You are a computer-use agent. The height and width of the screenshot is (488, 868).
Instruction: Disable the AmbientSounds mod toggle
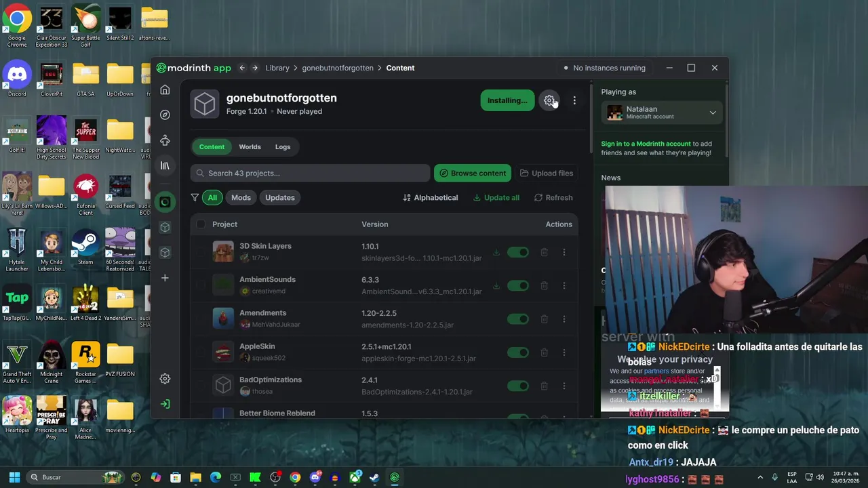tap(518, 285)
